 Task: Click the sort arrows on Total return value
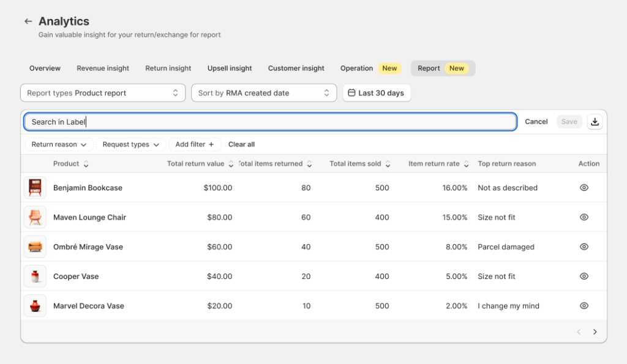tap(230, 164)
